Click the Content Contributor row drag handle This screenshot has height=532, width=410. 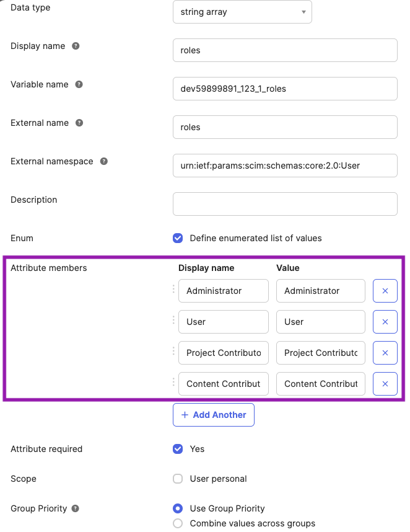[x=173, y=382]
